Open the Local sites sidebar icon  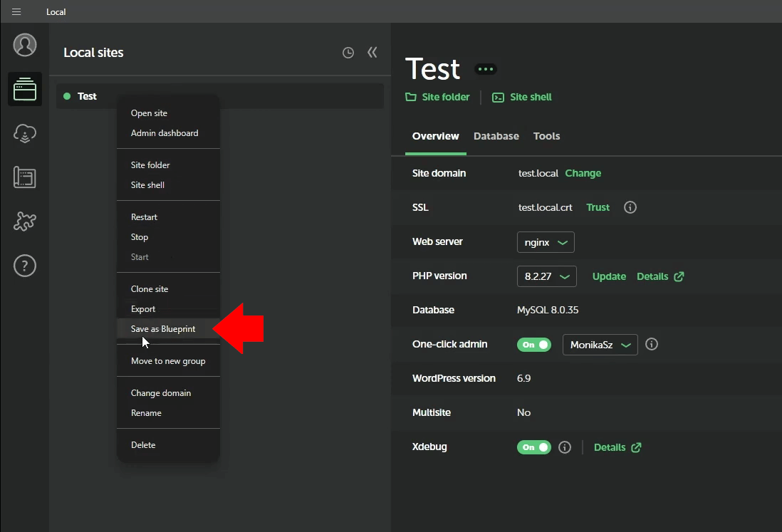click(25, 90)
